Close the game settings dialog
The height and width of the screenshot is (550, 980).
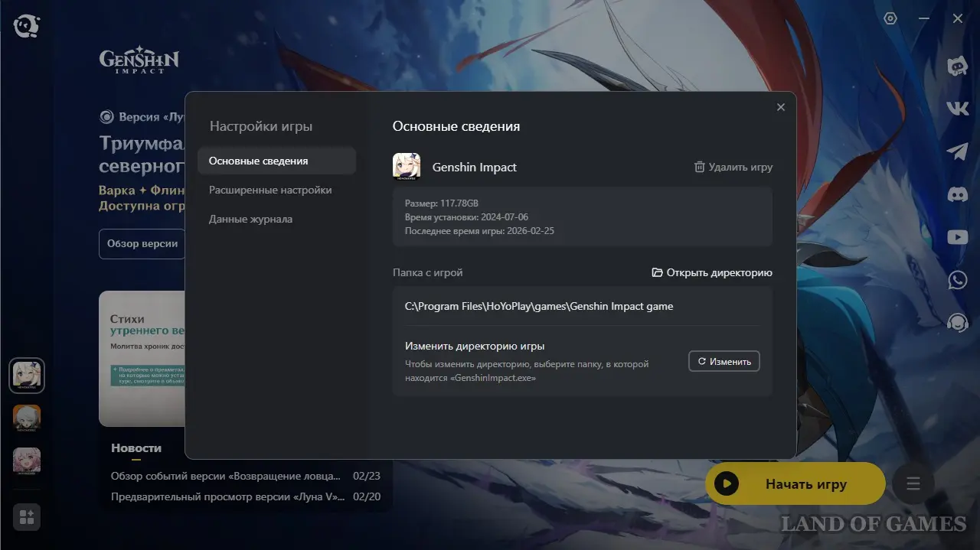[781, 107]
